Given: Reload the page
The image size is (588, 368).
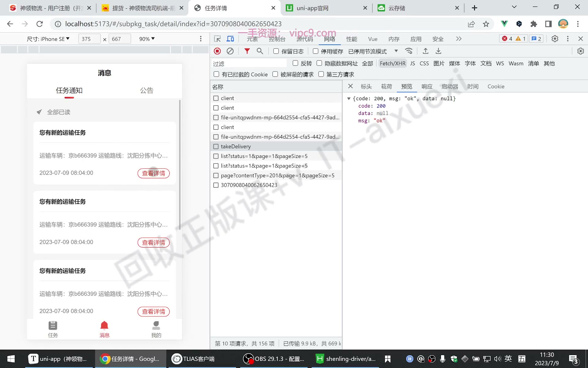Looking at the screenshot, I should coord(40,24).
